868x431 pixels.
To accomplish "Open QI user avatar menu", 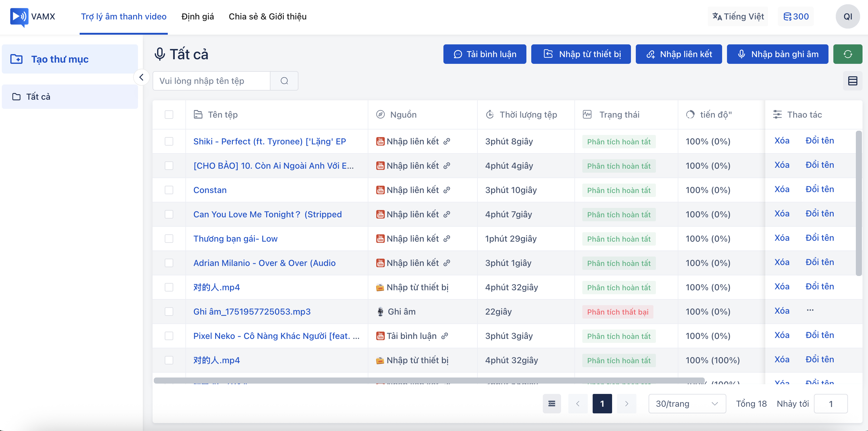I will 847,16.
